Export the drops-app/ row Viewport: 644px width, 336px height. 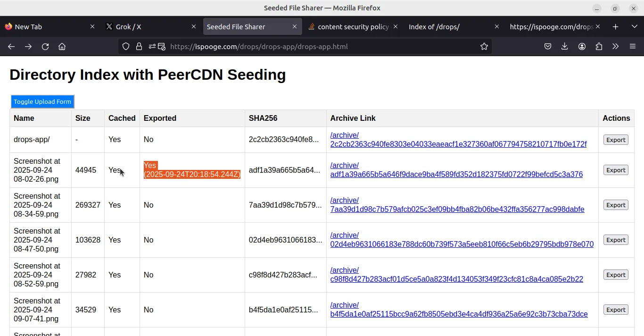(615, 140)
